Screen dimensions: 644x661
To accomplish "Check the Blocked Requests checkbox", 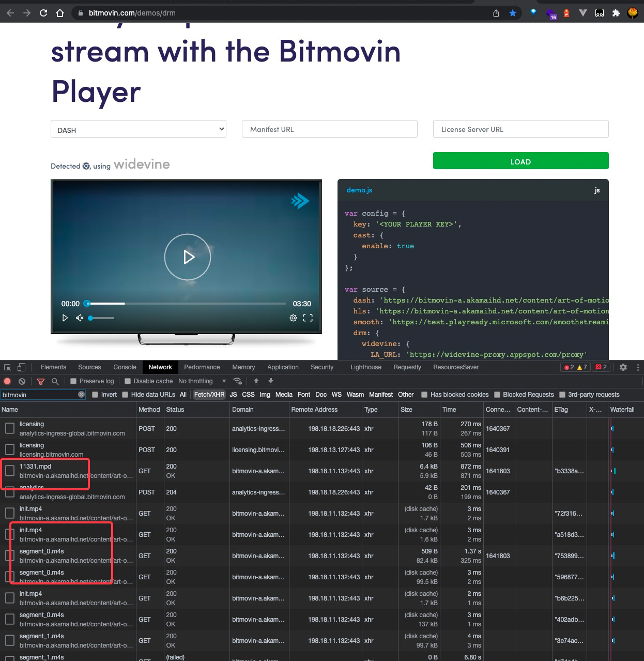I will tap(497, 395).
